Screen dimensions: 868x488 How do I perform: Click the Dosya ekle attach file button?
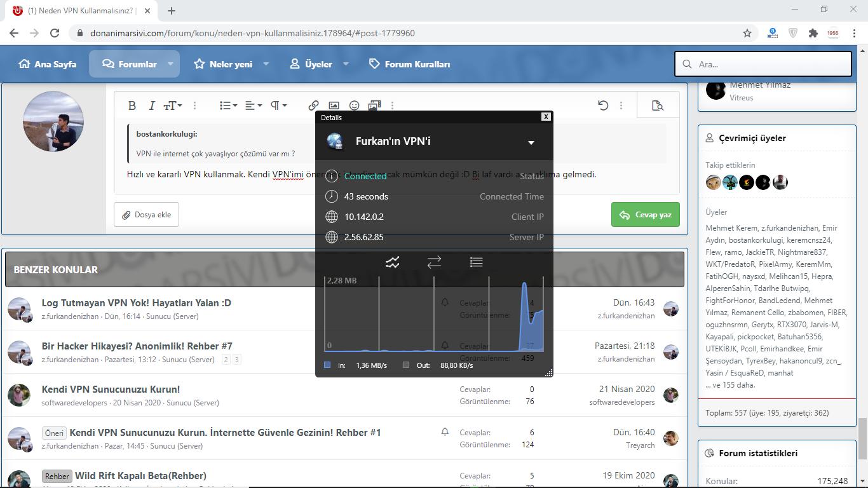(x=146, y=215)
